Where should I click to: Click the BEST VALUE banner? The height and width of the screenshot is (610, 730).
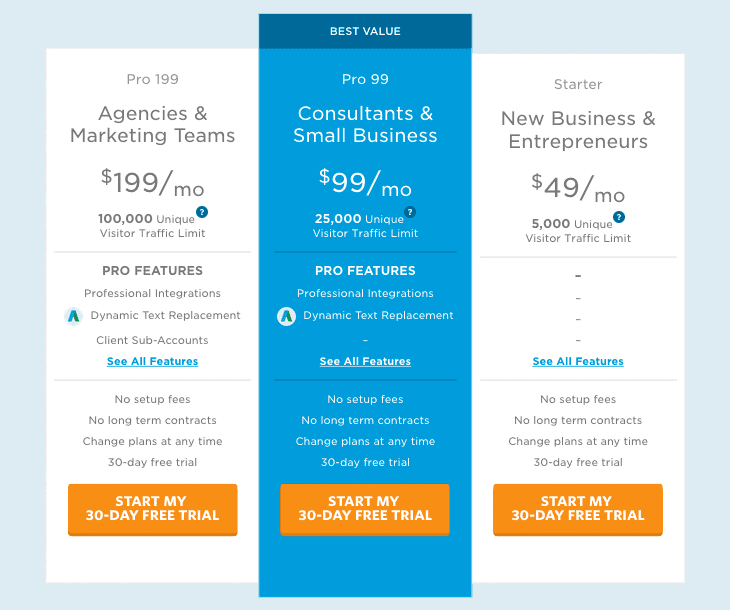coord(365,31)
